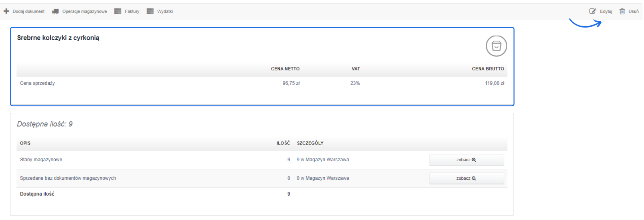
Task: Click the trash icon beside Usuń
Action: coord(622,11)
